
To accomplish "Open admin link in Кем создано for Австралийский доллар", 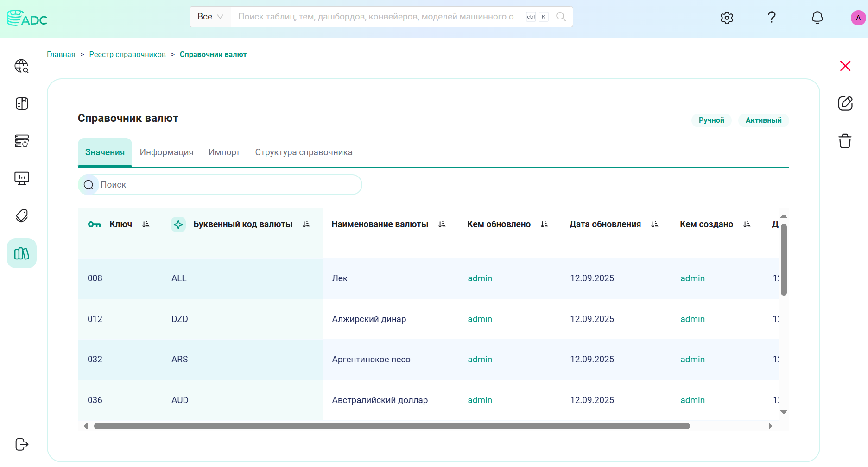I will 692,400.
